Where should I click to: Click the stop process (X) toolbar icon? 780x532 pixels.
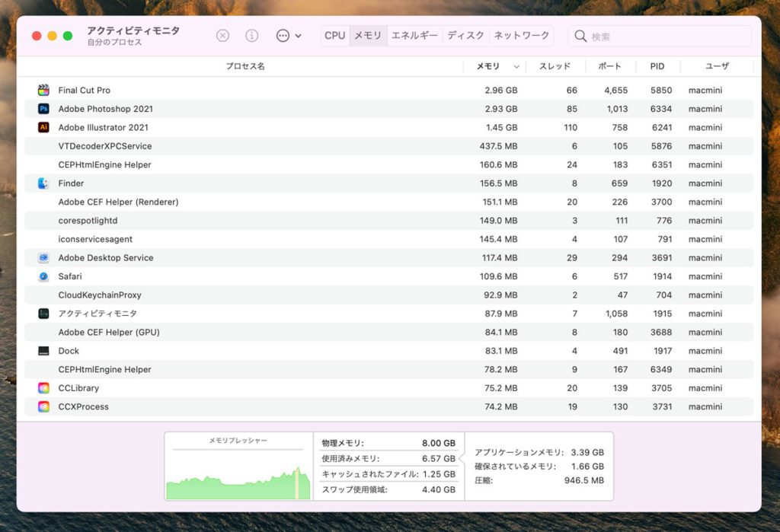[x=223, y=36]
